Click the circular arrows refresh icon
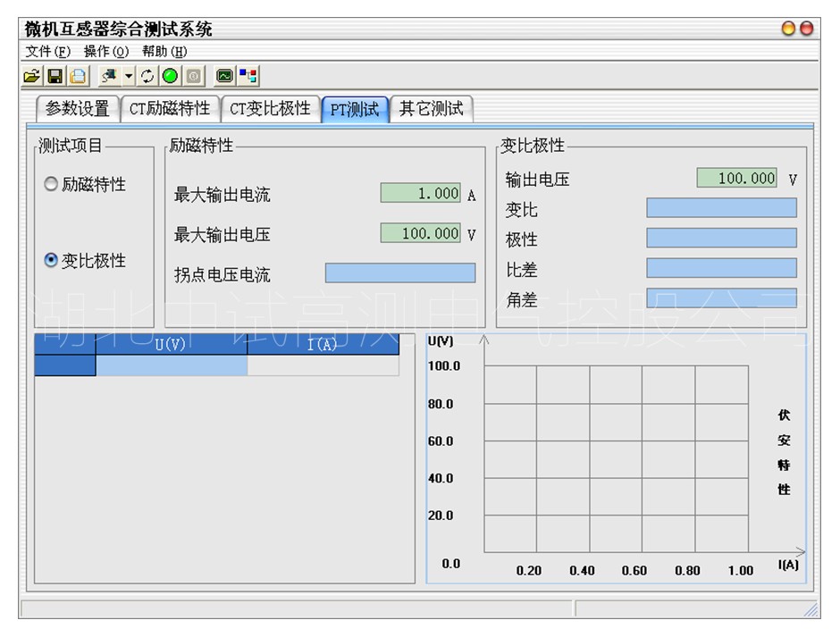 [147, 76]
